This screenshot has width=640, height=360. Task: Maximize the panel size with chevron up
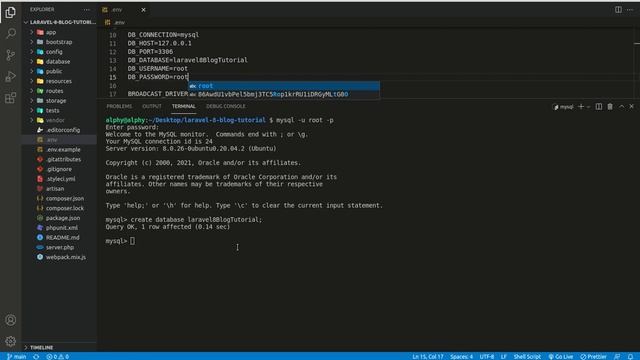tap(622, 107)
